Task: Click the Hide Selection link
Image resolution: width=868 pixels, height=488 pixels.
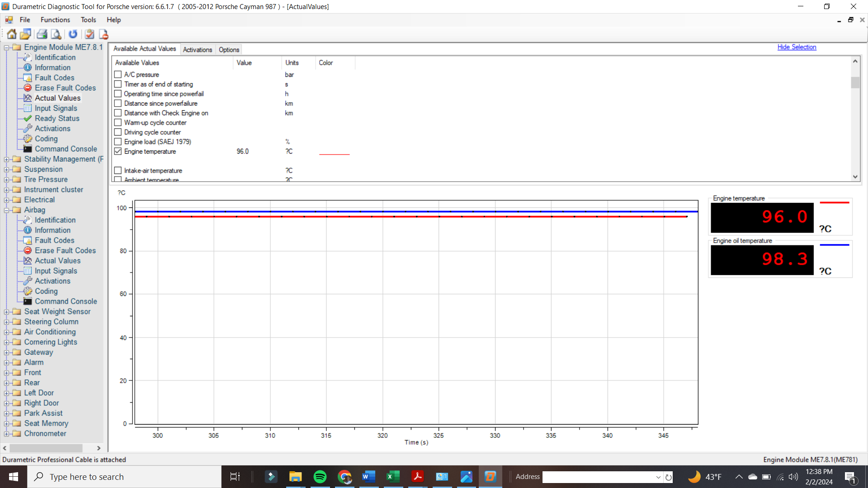Action: (x=797, y=47)
